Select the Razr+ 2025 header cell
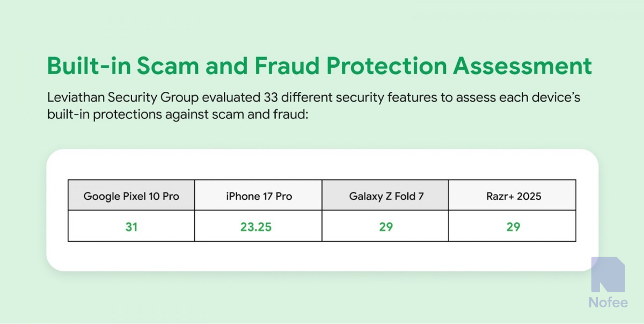The image size is (644, 324). point(513,196)
